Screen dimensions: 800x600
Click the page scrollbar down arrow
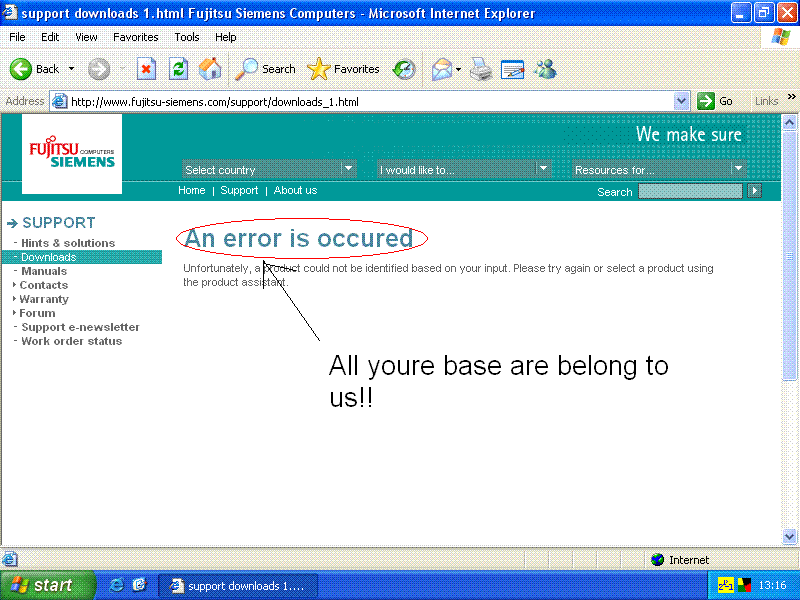[x=789, y=536]
